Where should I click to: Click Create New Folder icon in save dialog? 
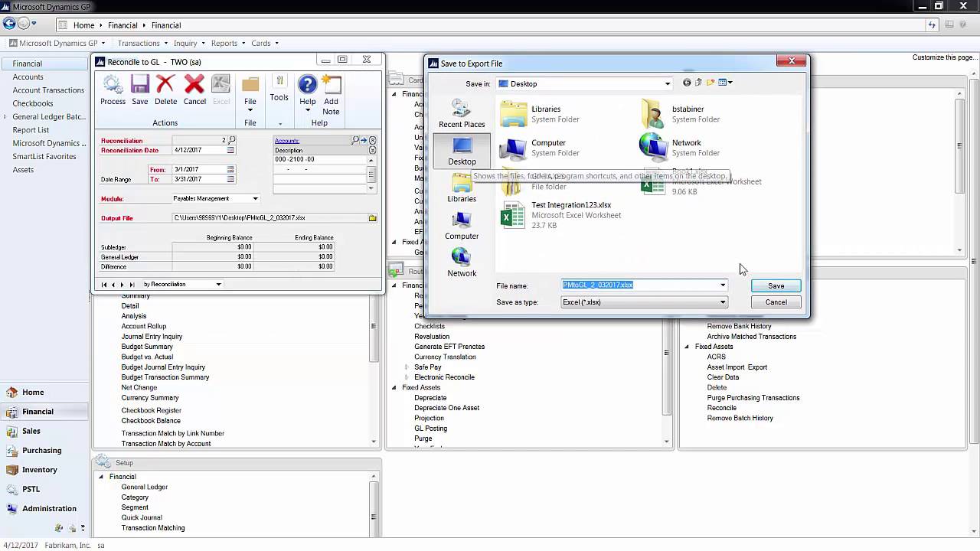pyautogui.click(x=710, y=83)
